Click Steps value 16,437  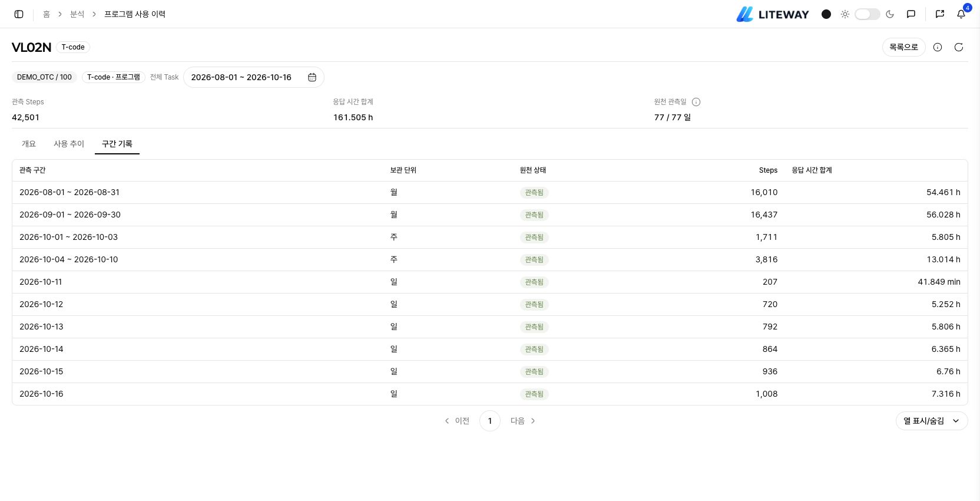pyautogui.click(x=764, y=215)
